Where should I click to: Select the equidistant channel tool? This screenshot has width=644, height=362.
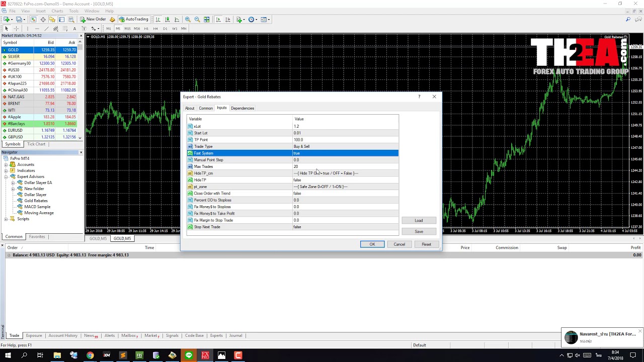[x=56, y=29]
